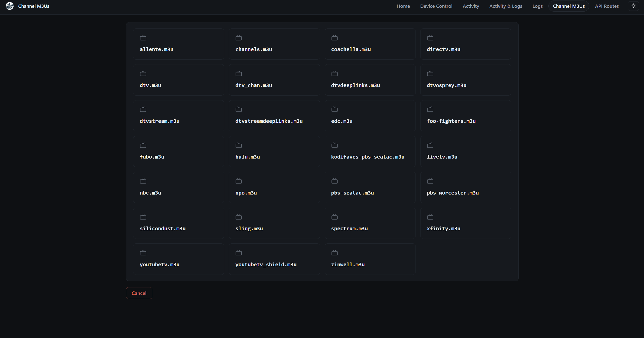
Task: Open the coachella.m3u file name
Action: coord(351,49)
